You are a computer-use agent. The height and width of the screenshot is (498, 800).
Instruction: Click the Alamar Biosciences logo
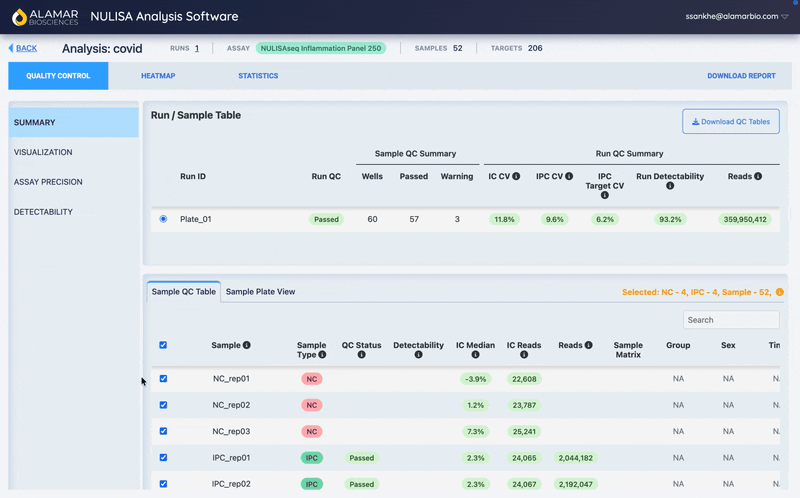point(43,17)
